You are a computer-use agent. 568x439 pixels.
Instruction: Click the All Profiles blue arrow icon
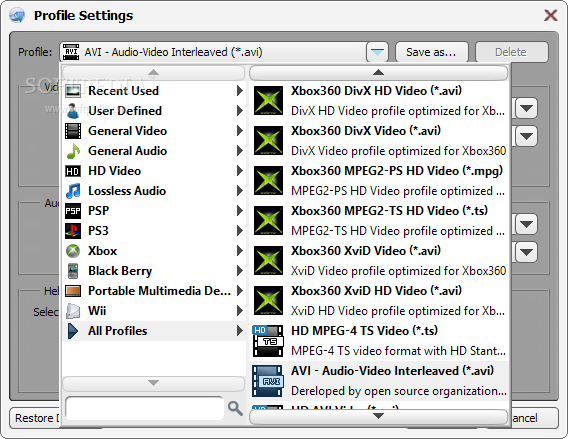(73, 331)
